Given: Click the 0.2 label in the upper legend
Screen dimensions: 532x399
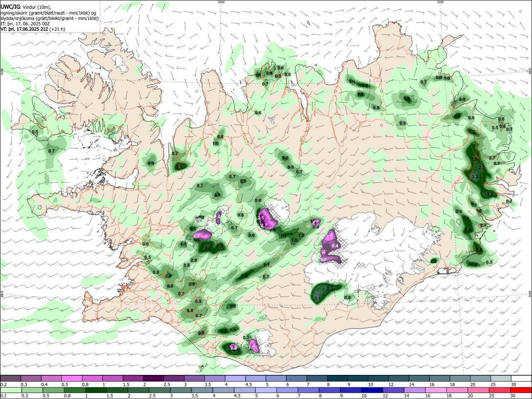Looking at the screenshot, I should 3,384.
